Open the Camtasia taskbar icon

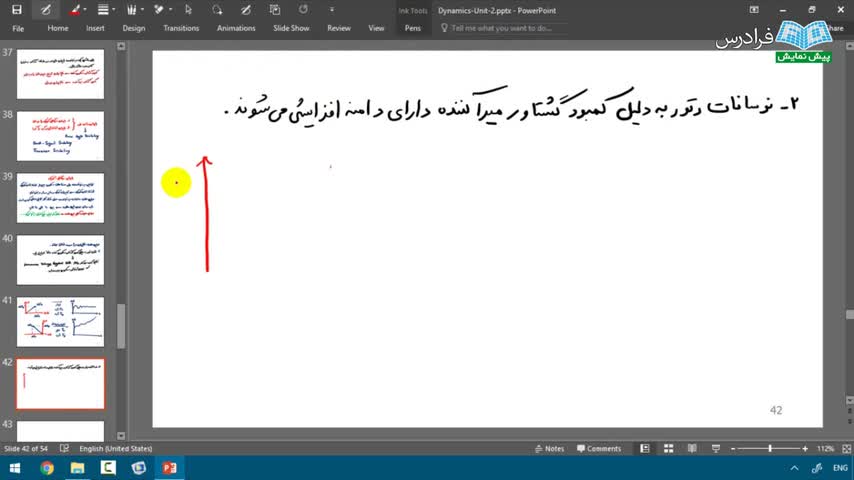pos(108,468)
